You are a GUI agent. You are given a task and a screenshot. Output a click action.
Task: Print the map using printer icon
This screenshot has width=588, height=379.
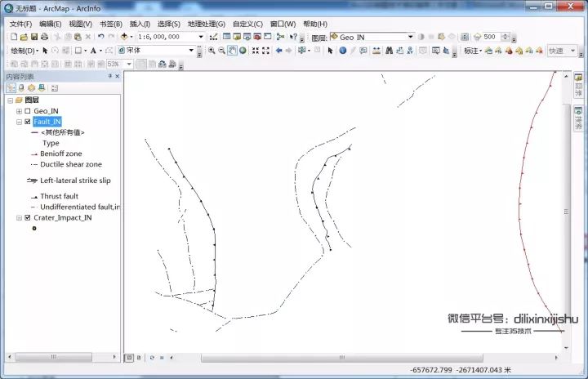44,37
